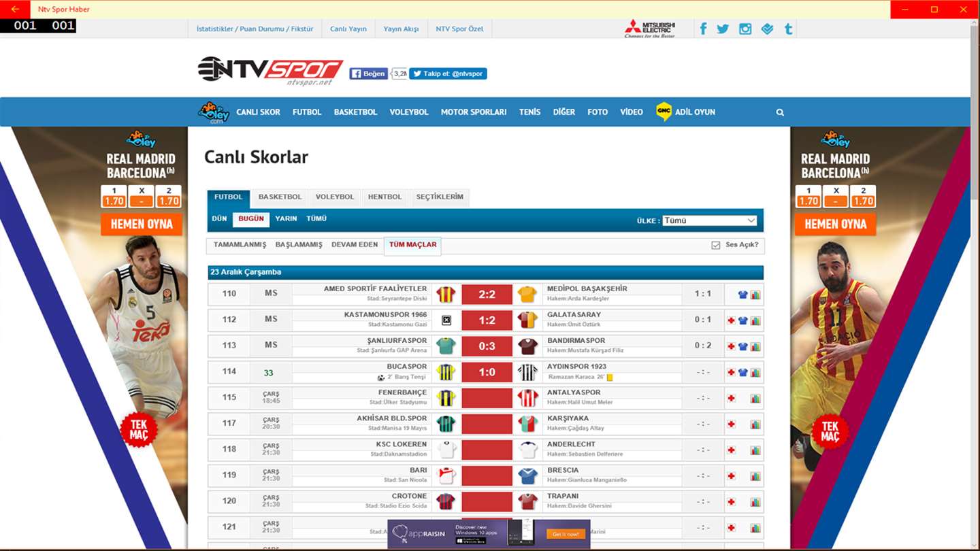Open lineup jersey icon for match 110

click(743, 295)
